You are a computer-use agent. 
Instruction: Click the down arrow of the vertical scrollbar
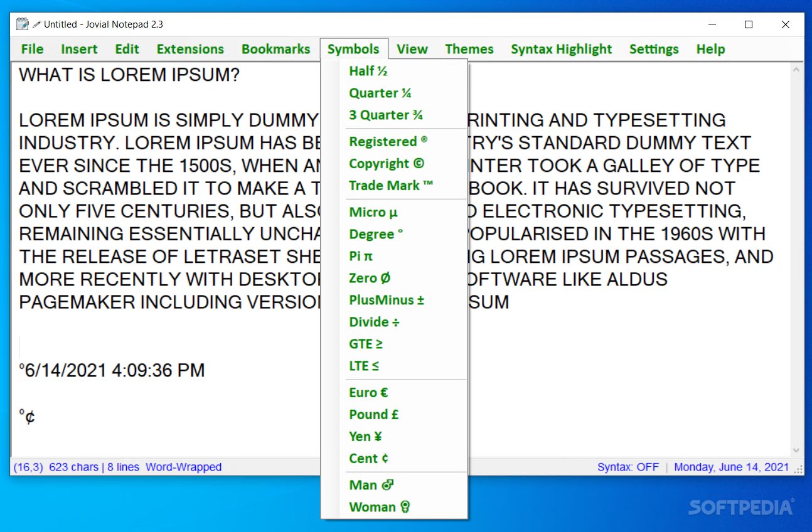tap(796, 450)
